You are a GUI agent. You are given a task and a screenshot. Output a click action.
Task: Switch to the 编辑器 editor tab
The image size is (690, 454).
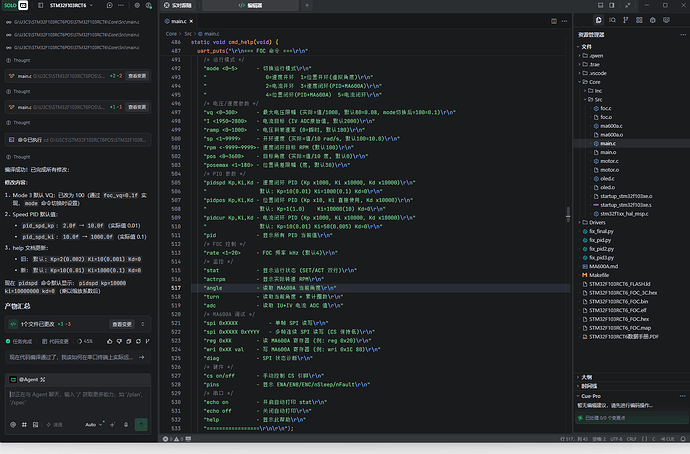click(x=251, y=5)
